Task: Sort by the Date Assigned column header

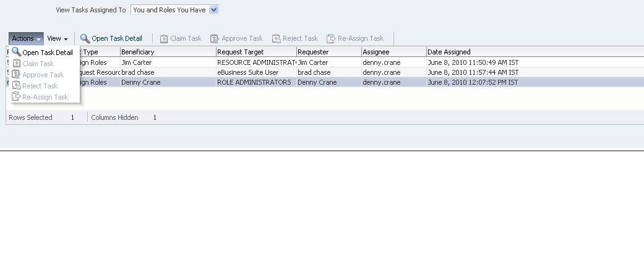Action: pyautogui.click(x=535, y=52)
